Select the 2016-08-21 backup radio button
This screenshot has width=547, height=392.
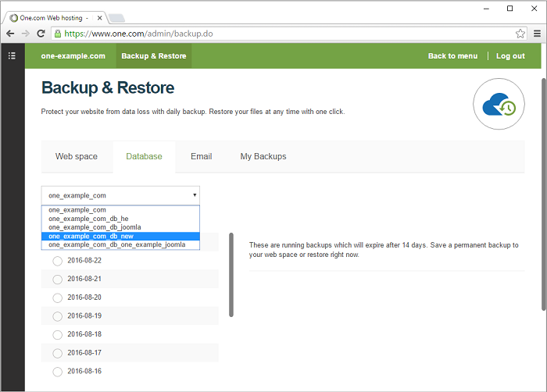(x=58, y=280)
